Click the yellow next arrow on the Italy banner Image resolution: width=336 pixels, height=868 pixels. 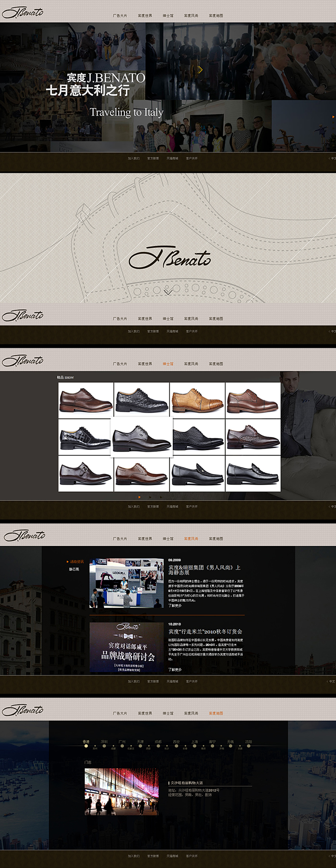point(200,70)
